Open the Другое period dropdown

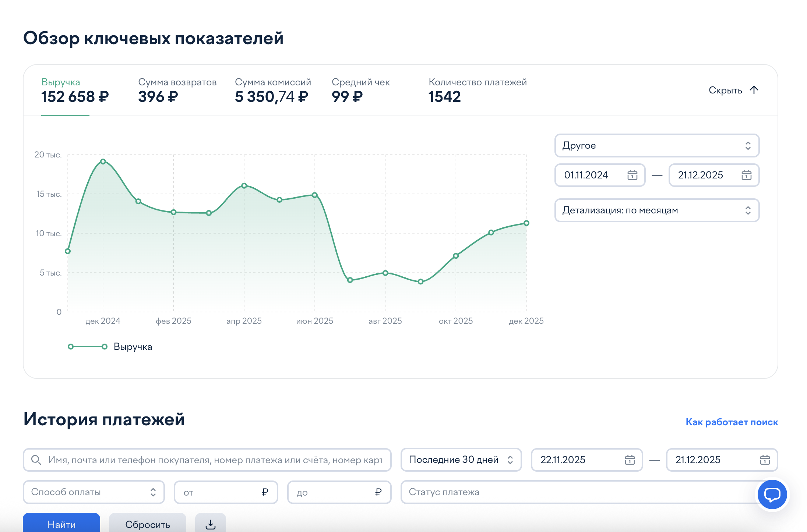tap(656, 146)
